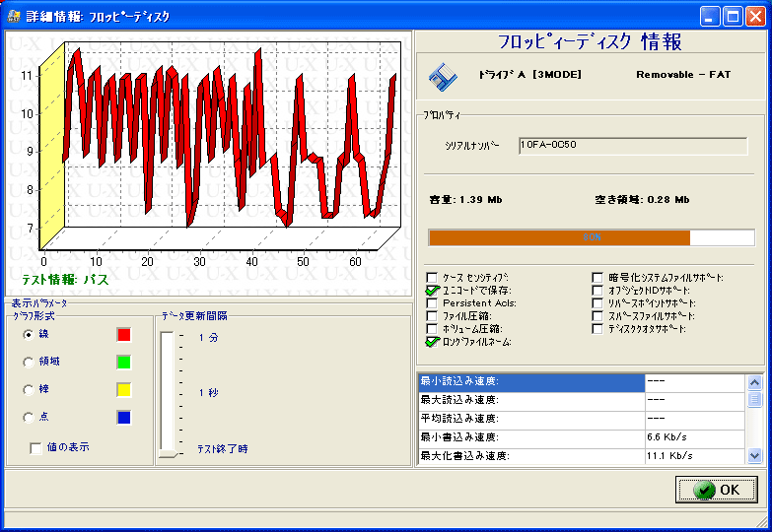This screenshot has height=532, width=772.
Task: Click the データ更新間隔 slider handle
Action: [169, 453]
